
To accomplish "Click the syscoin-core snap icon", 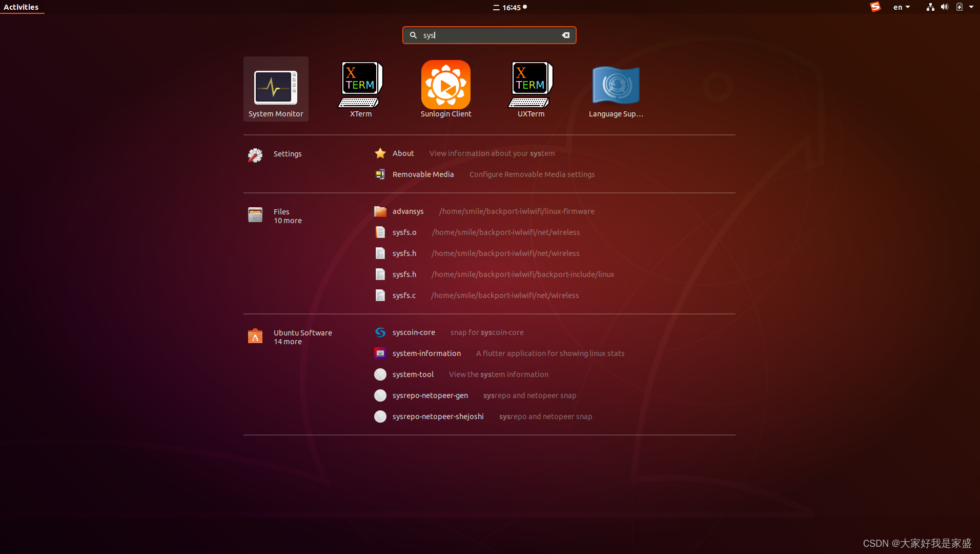I will point(380,332).
